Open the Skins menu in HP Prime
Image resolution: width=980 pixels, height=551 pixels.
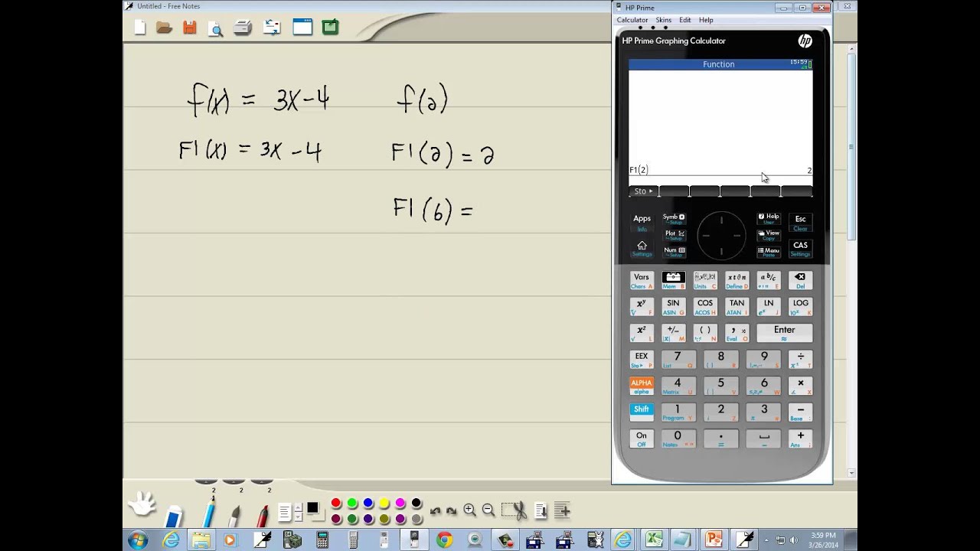[663, 20]
